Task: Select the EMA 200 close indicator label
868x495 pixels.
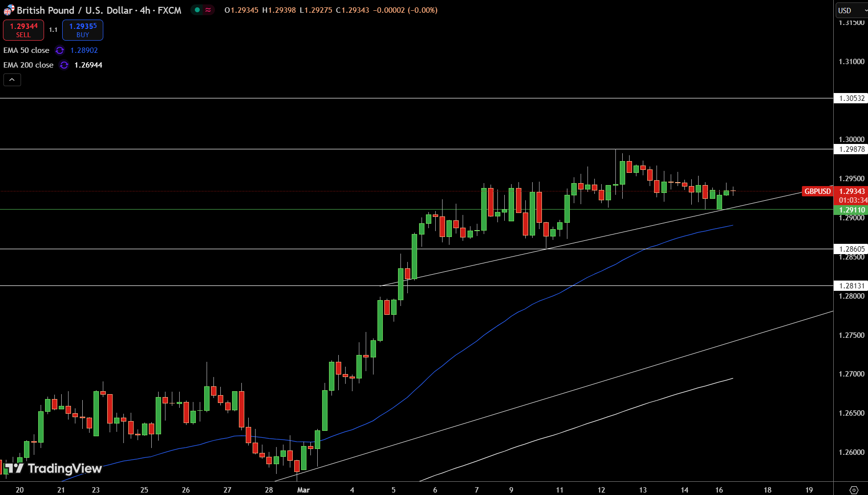Action: (28, 65)
